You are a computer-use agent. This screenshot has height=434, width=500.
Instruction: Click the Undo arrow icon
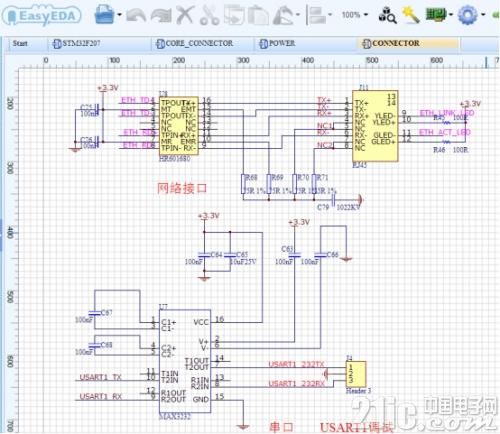(136, 15)
